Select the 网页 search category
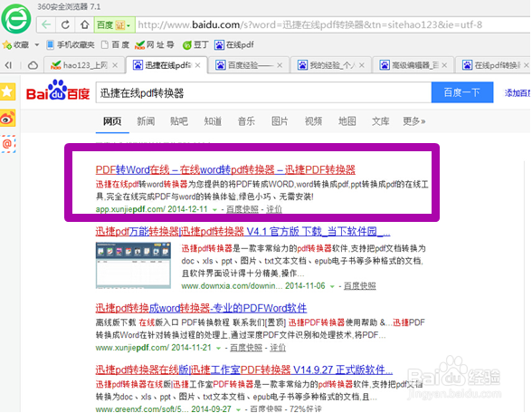 (x=112, y=121)
